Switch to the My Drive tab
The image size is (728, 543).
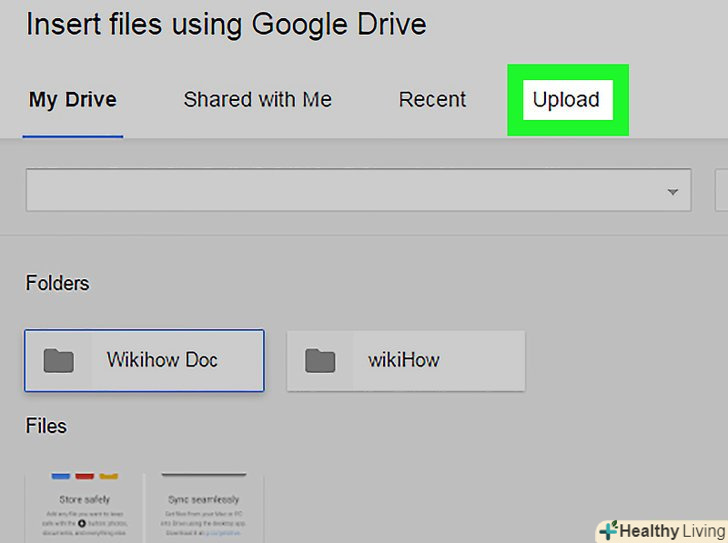point(73,100)
